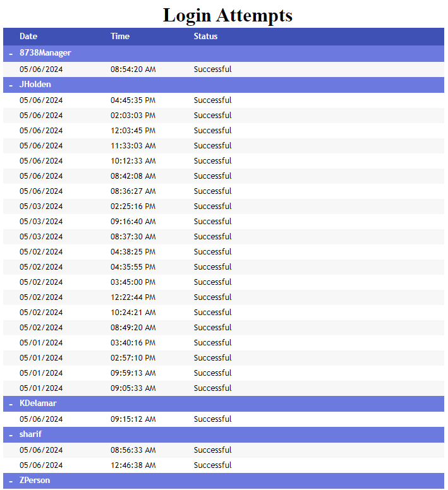This screenshot has width=448, height=490.
Task: Select sharif's 12:46:38 AM time entry
Action: point(133,465)
